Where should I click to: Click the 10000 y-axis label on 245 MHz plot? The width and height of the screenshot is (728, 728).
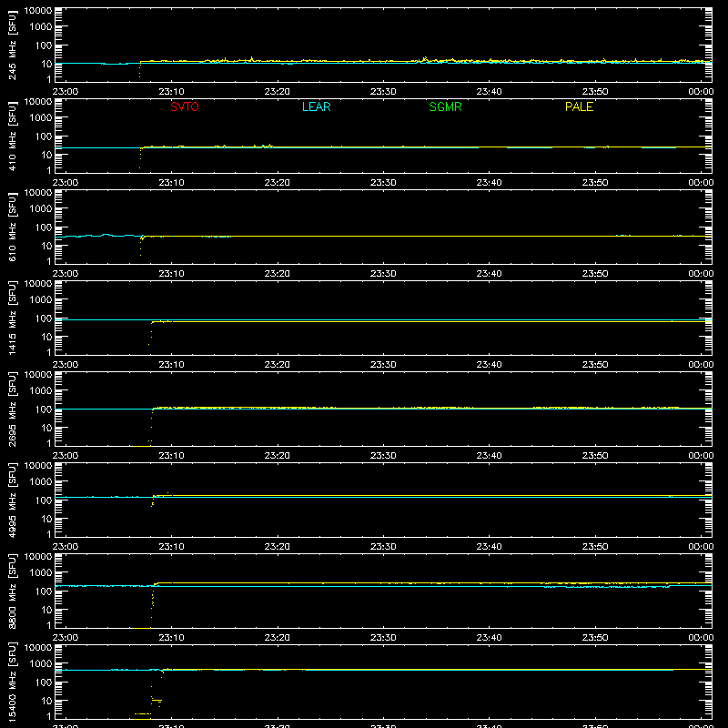point(38,11)
